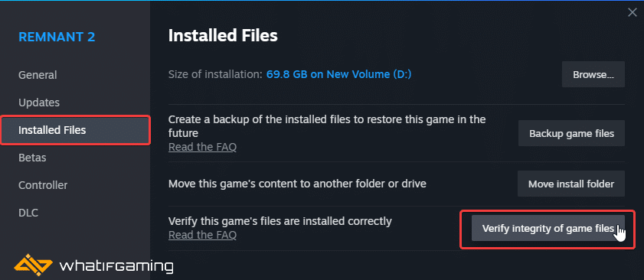Viewport: 644px width, 280px height.
Task: Click the Move this game's content description
Action: [x=297, y=184]
